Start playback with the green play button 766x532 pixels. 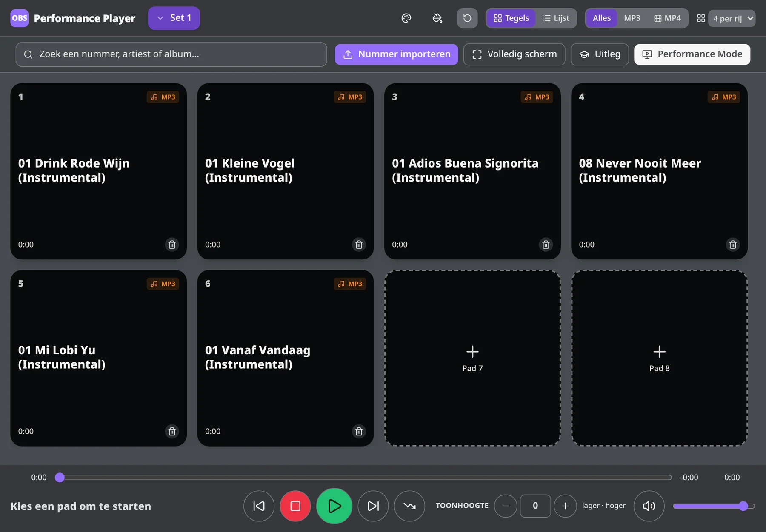pyautogui.click(x=334, y=506)
